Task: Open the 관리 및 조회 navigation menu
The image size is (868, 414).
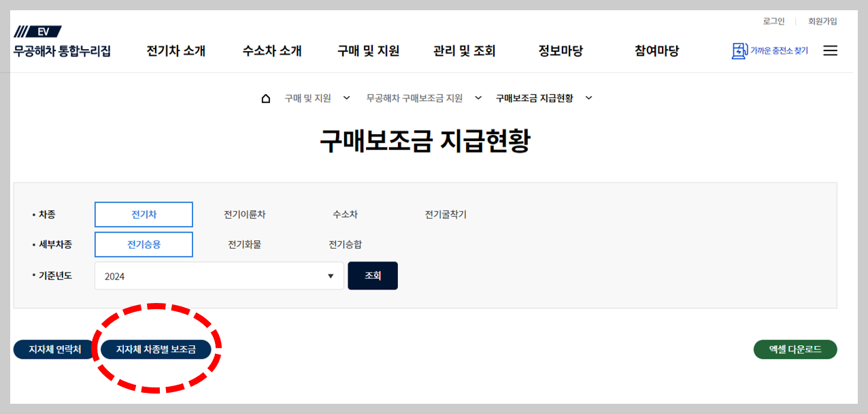Action: [463, 50]
